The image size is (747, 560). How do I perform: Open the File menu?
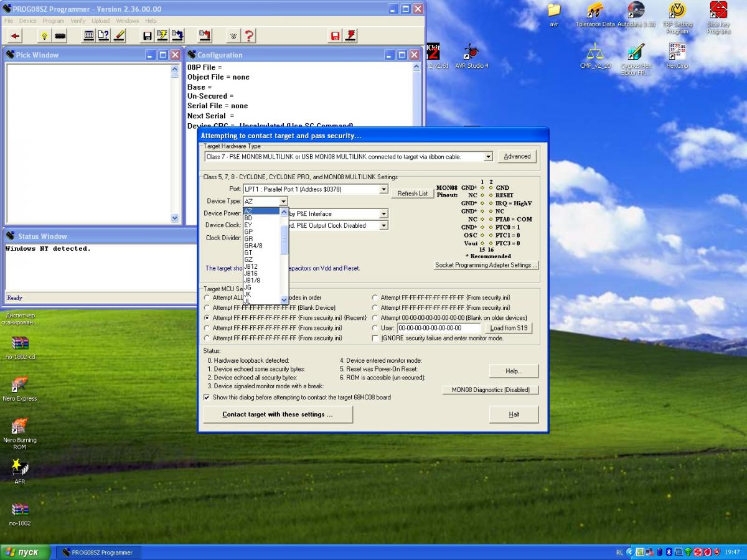[9, 21]
